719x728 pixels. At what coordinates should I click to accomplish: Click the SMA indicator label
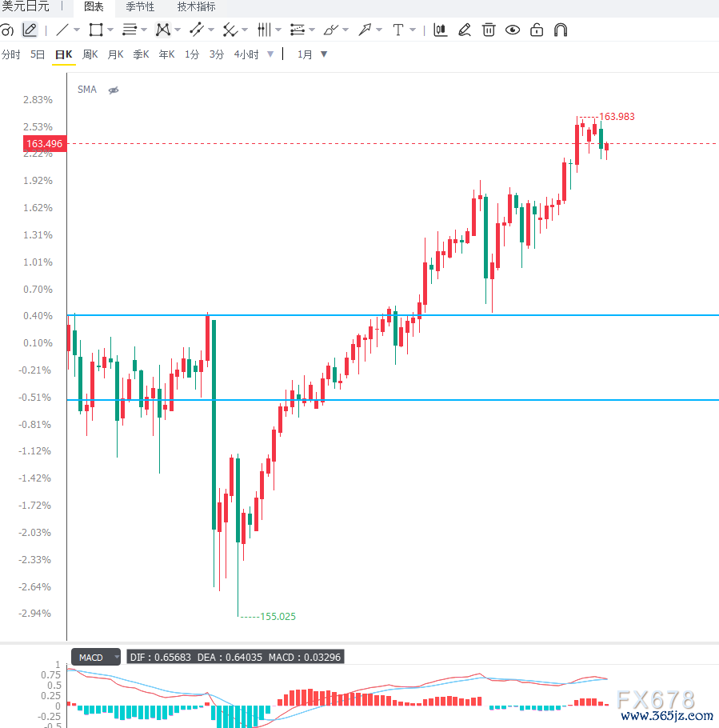(x=87, y=90)
